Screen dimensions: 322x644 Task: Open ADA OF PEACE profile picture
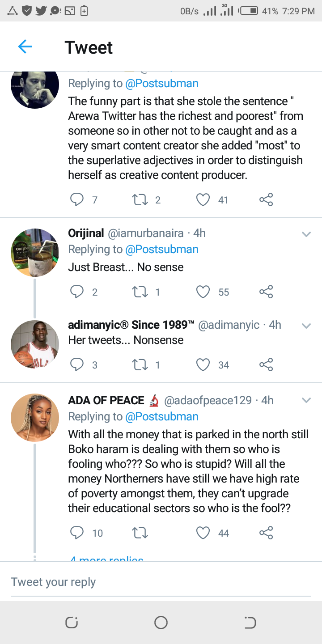pos(35,417)
